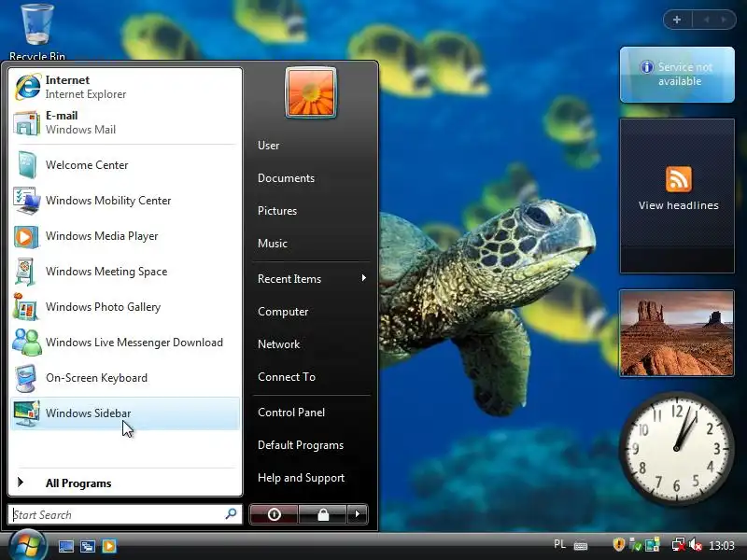Click View headlines in feed gadget
The height and width of the screenshot is (560, 747).
[679, 205]
